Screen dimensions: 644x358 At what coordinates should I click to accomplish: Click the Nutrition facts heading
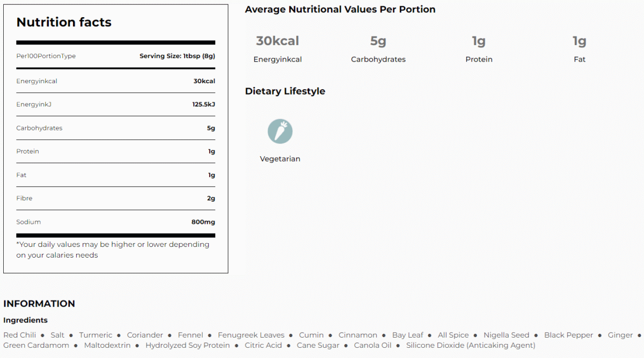click(x=64, y=23)
